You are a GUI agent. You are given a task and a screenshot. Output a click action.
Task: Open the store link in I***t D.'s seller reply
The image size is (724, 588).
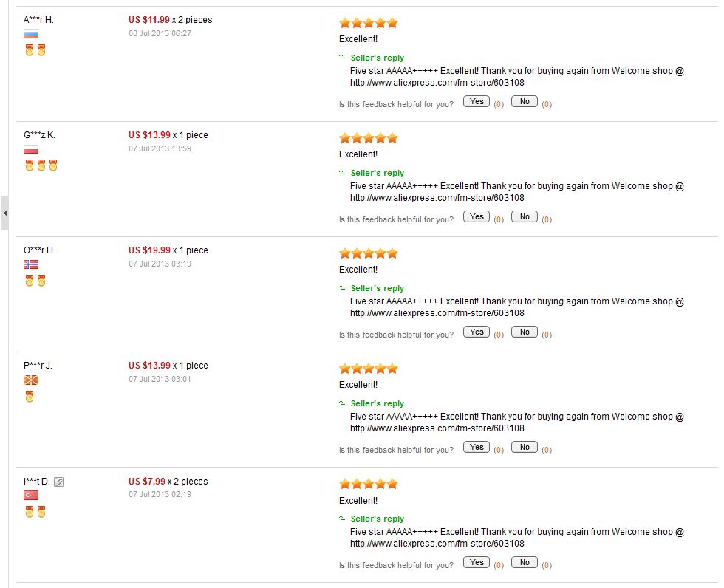437,544
